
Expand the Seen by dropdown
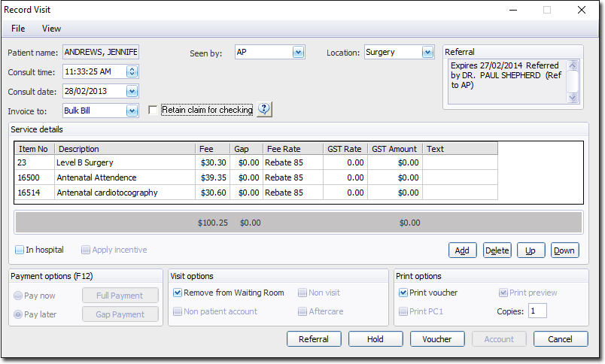point(298,53)
